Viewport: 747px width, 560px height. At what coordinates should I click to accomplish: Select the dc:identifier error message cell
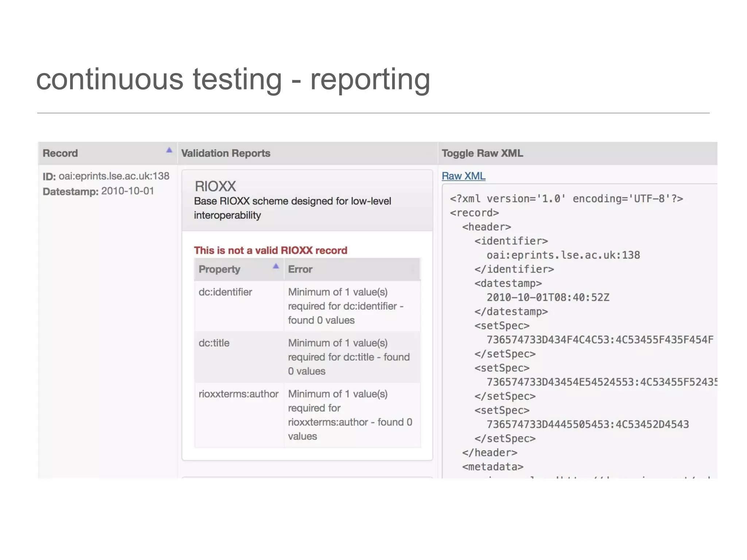point(352,306)
